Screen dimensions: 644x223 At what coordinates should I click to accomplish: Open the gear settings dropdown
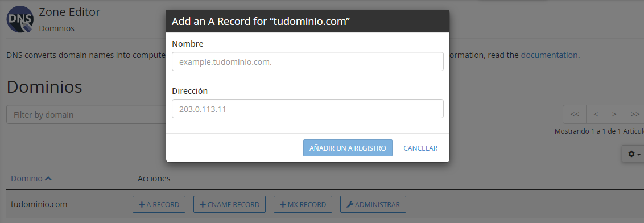[633, 154]
